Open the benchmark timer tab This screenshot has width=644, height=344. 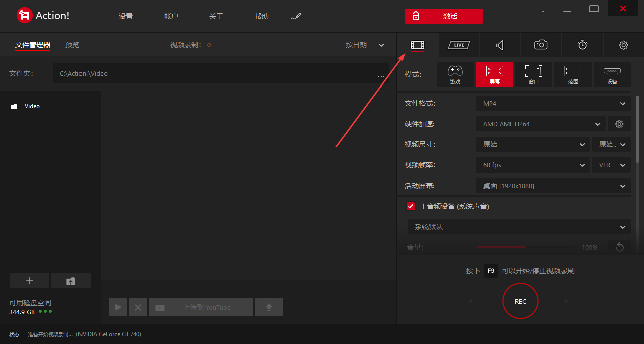(582, 45)
